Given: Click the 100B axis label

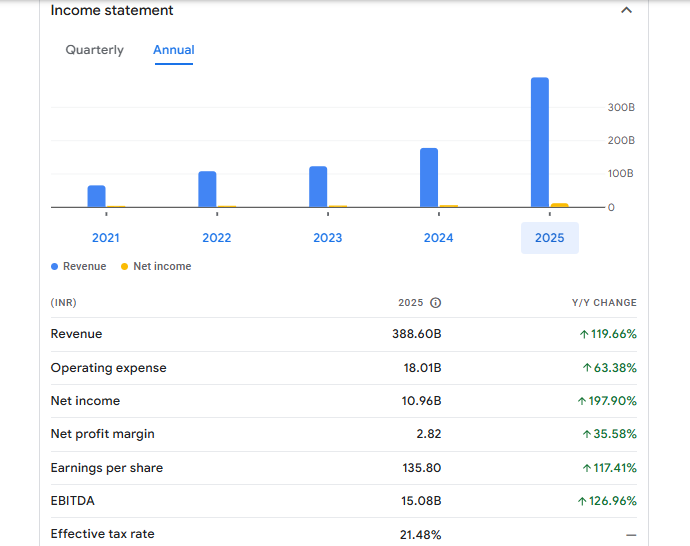Looking at the screenshot, I should (620, 173).
